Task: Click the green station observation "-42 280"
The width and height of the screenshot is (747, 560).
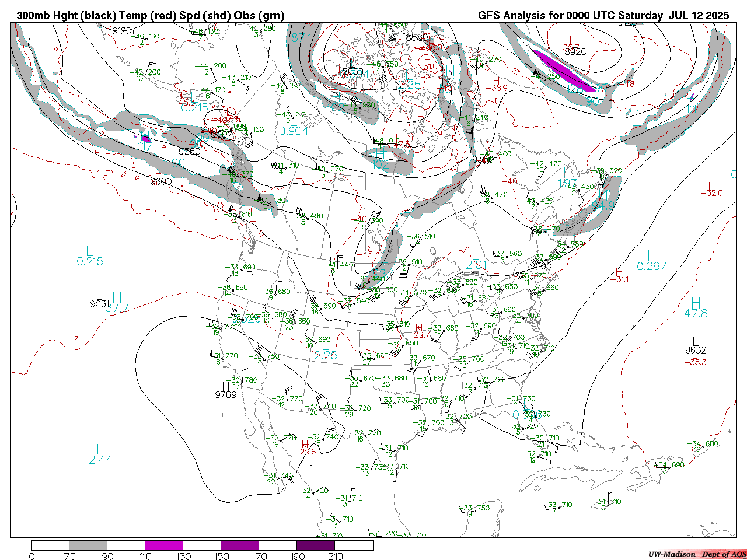Action: coord(260,28)
